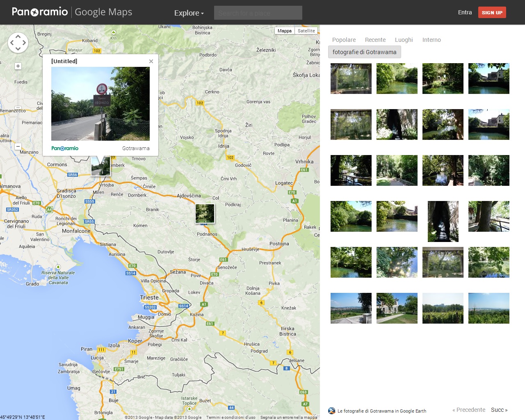Select the Luoghi tab
525x420 pixels.
[x=404, y=40]
